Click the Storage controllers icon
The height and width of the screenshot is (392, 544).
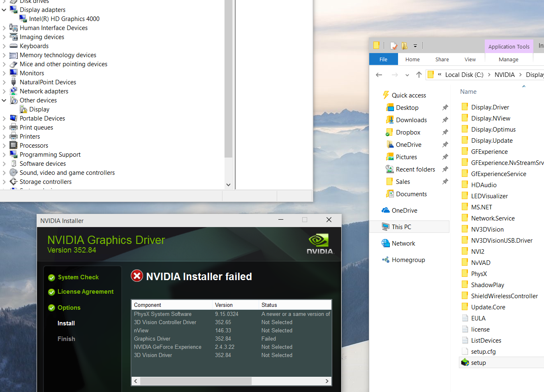click(14, 181)
